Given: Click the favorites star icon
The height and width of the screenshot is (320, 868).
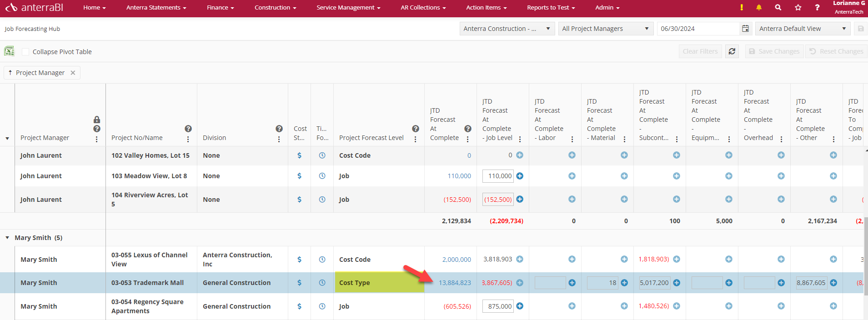Looking at the screenshot, I should coord(798,7).
